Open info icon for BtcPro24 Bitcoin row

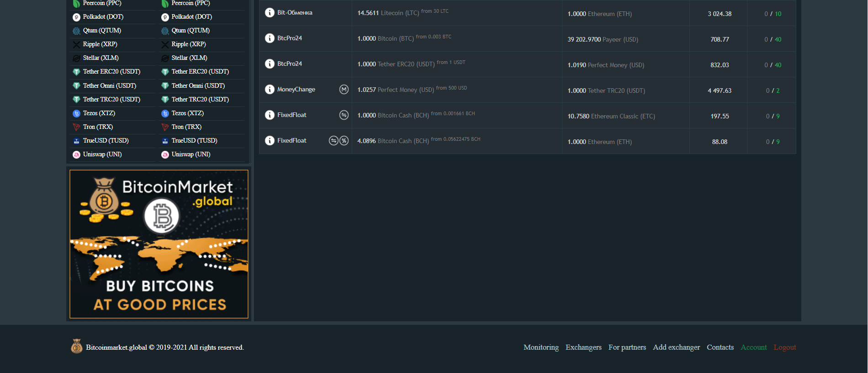pos(270,38)
